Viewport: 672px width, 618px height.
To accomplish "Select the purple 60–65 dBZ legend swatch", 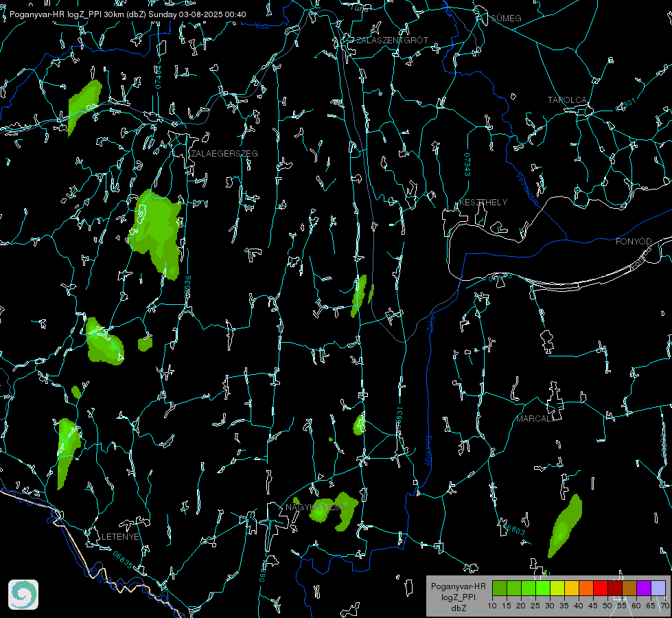I will (x=644, y=588).
